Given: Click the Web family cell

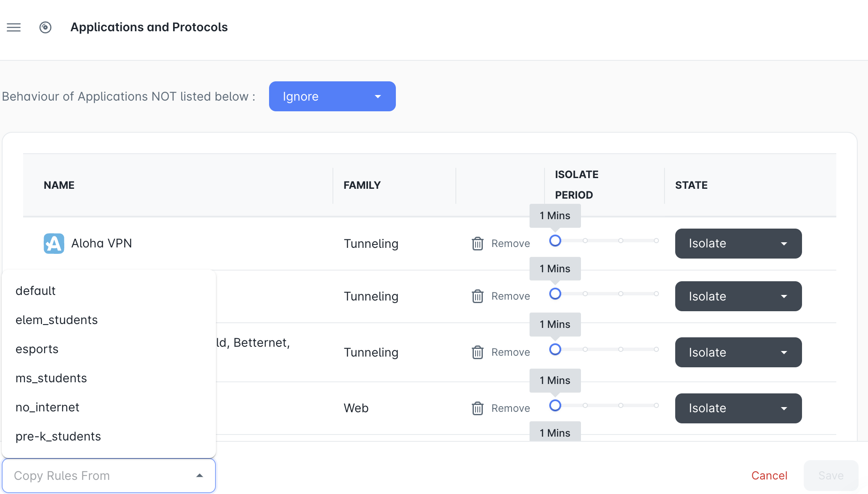Looking at the screenshot, I should [x=356, y=408].
